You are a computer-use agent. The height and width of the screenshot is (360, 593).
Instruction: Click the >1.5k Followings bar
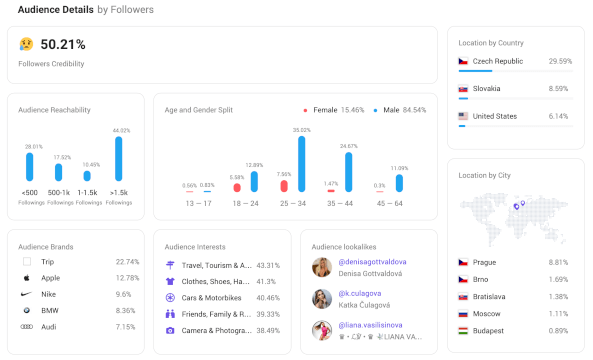click(x=119, y=159)
